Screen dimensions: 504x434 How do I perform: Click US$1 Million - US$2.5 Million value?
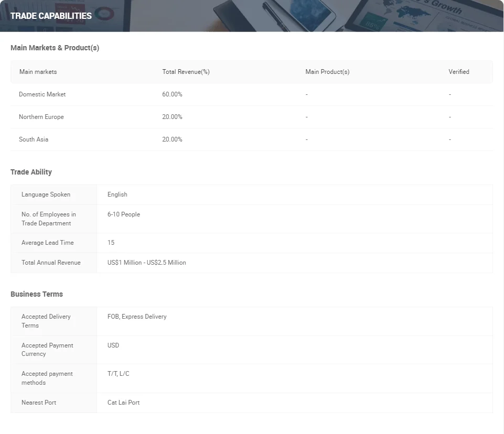point(146,263)
